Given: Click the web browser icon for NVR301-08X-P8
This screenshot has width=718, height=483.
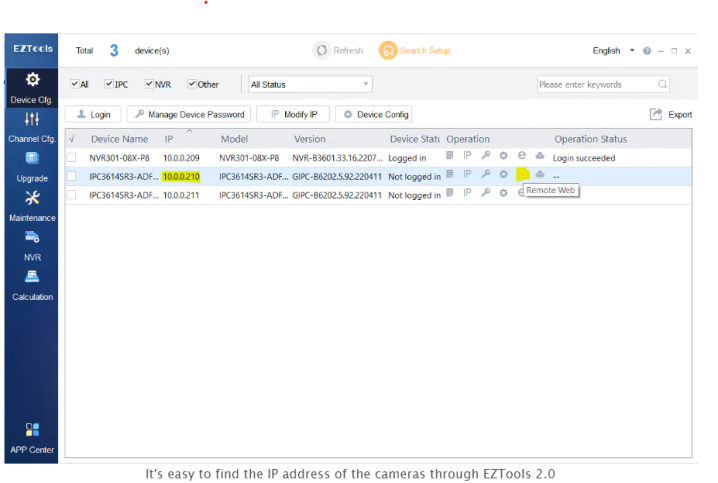Looking at the screenshot, I should pyautogui.click(x=522, y=157).
